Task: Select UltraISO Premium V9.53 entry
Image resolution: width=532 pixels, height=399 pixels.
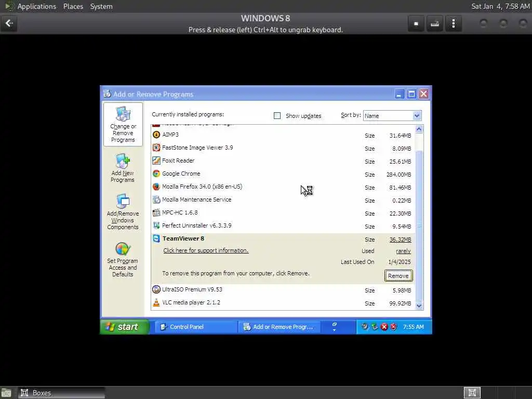Action: [192, 289]
